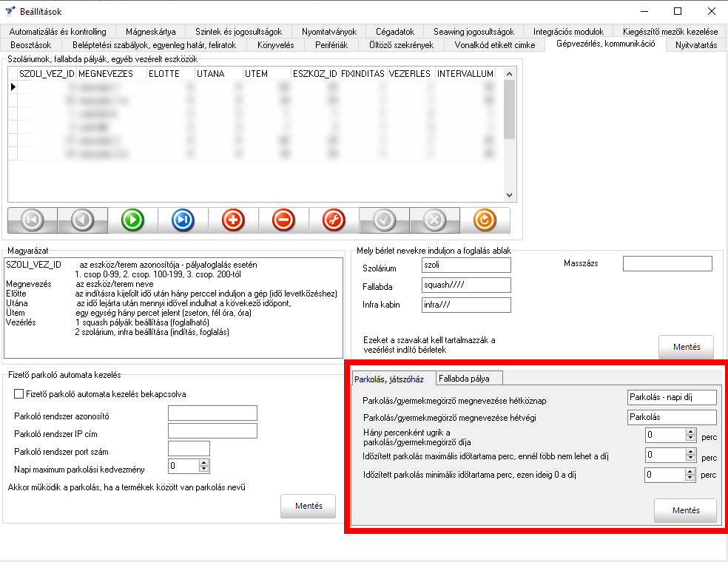Select the Könyvelés tab

tap(276, 45)
